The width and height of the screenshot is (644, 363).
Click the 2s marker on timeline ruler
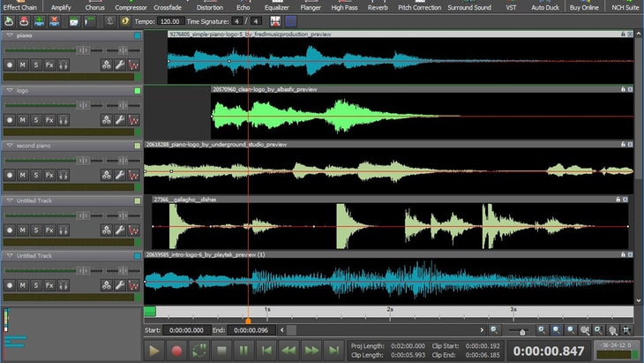(390, 309)
